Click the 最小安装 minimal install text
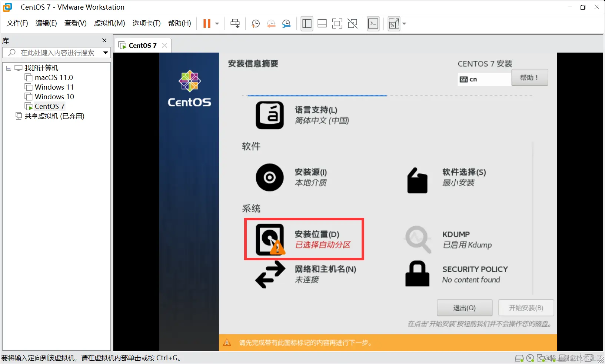The height and width of the screenshot is (364, 605). click(x=458, y=183)
